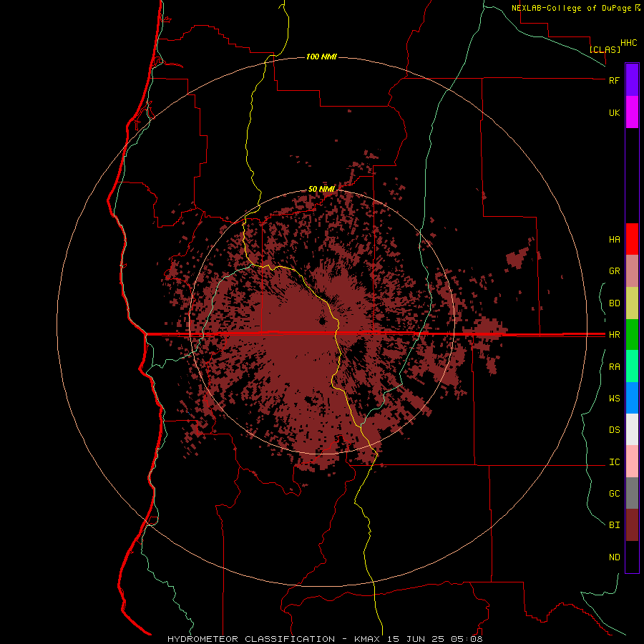The image size is (644, 644).
Task: Click the UK legend label
Action: pos(614,112)
